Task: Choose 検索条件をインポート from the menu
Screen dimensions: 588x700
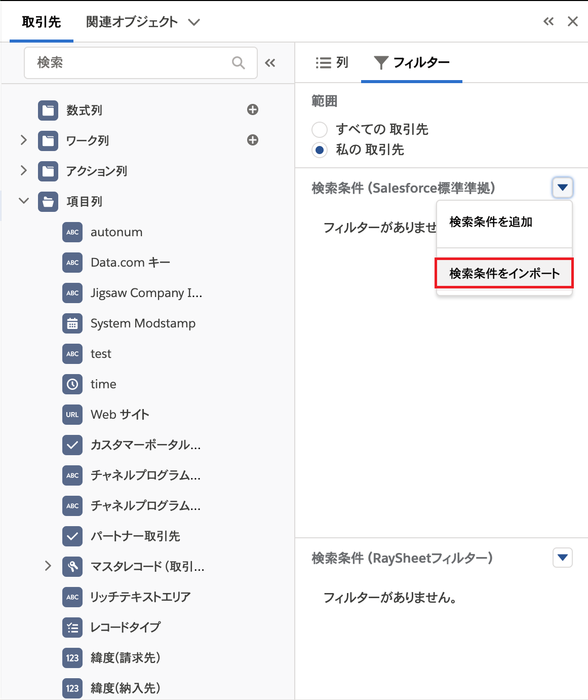Action: 504,273
